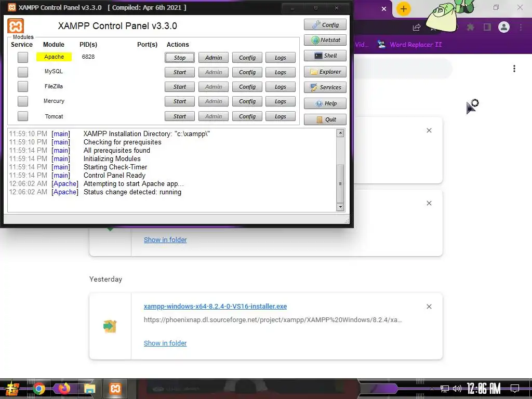532x399 pixels.
Task: Click Chrome share page icon
Action: pos(417,27)
